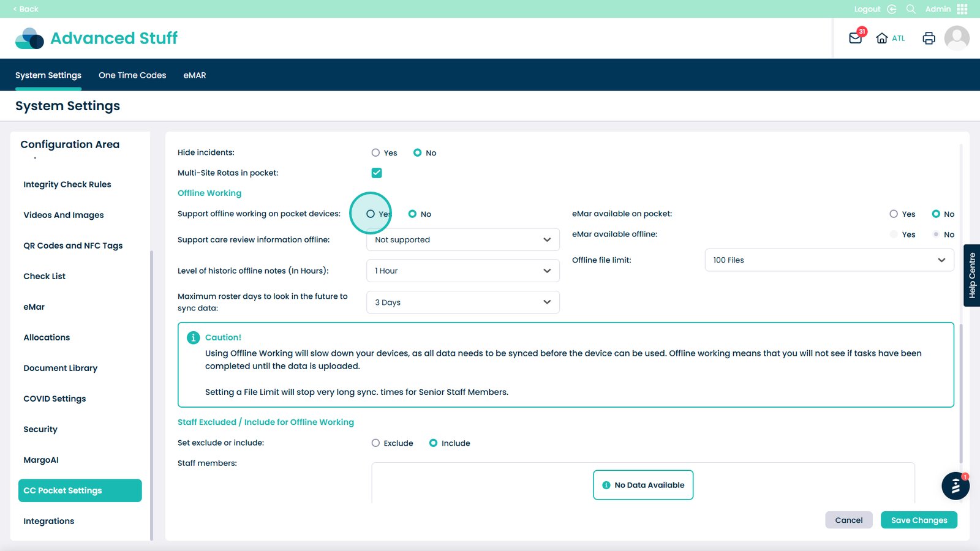The height and width of the screenshot is (551, 980).
Task: Click the Logout icon in top bar
Action: [x=892, y=9]
